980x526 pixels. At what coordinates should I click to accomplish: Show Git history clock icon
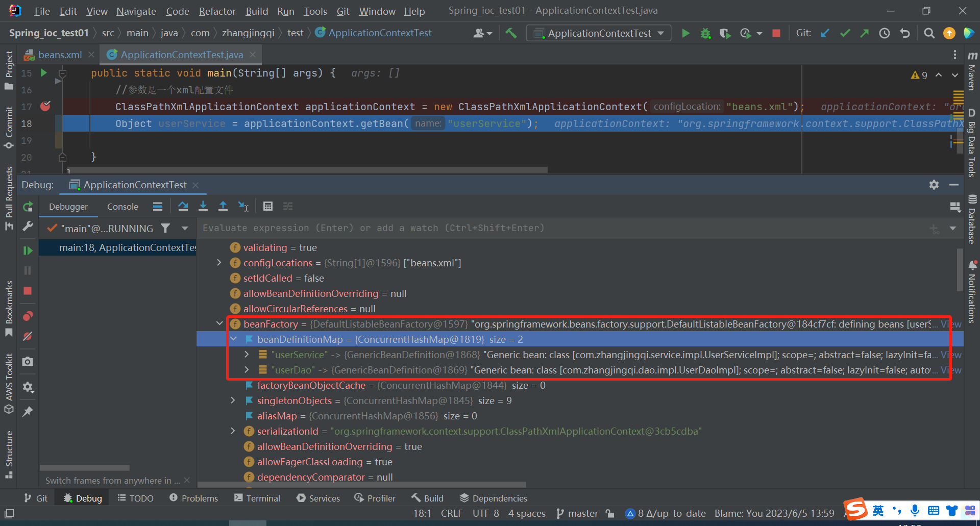tap(885, 33)
